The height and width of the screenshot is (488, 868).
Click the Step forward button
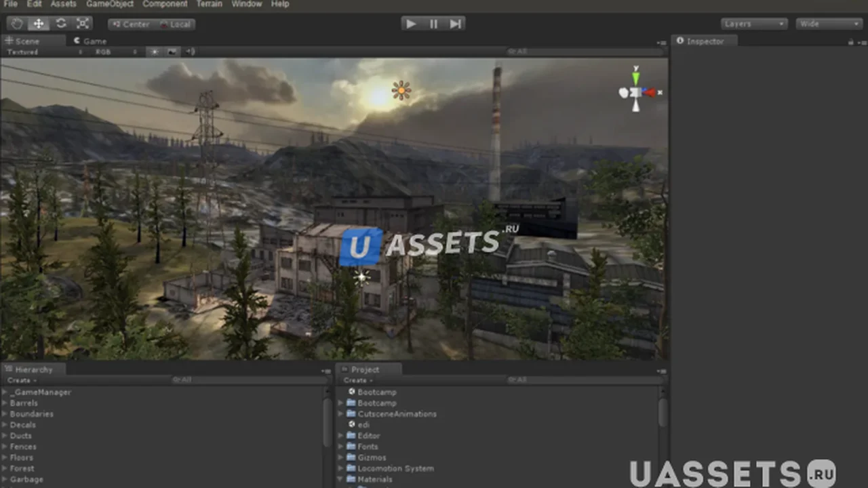pyautogui.click(x=456, y=24)
